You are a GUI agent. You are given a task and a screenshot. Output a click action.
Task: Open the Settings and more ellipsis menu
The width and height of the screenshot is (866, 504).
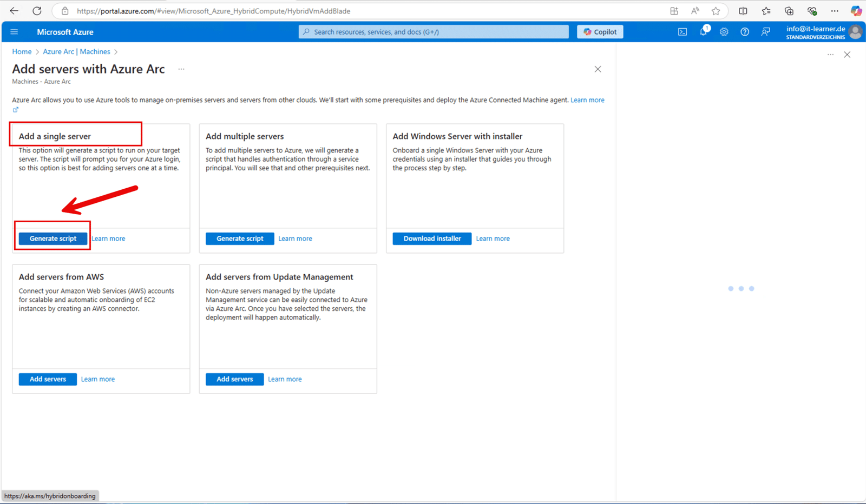(x=835, y=11)
